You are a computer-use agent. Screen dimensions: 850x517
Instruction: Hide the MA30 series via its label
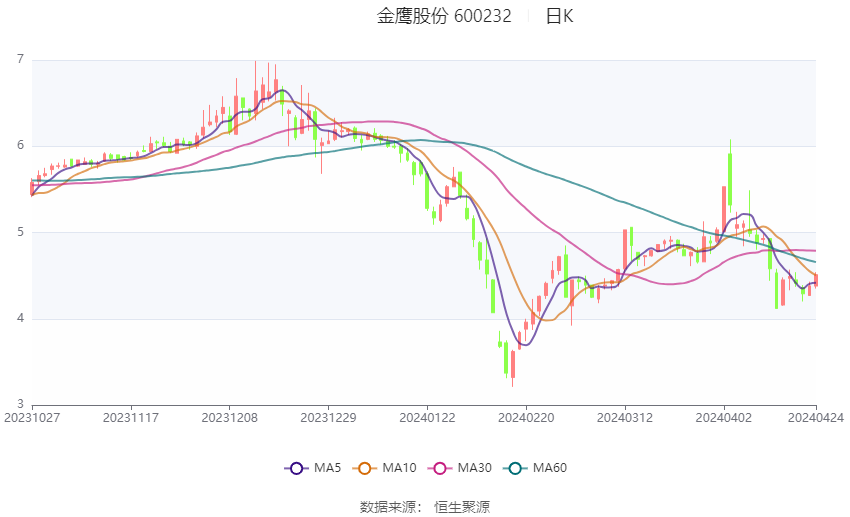474,468
